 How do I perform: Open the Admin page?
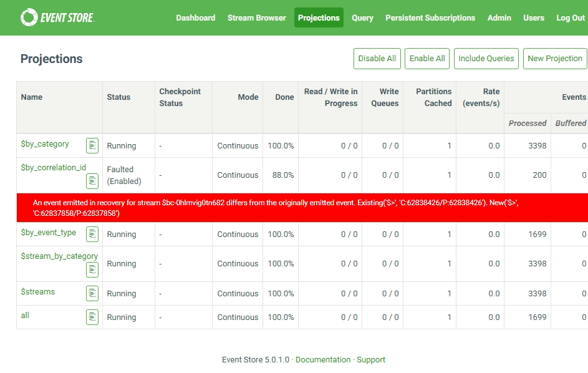point(499,17)
